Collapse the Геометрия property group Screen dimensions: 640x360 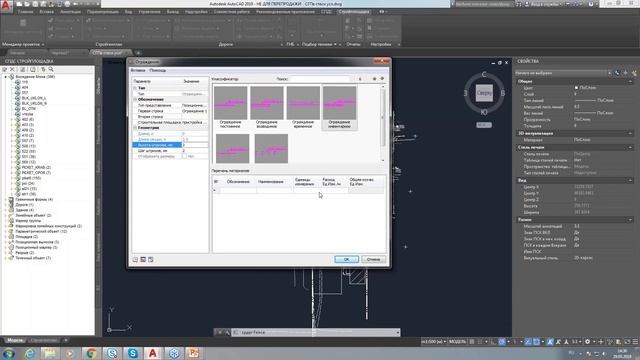coord(135,128)
